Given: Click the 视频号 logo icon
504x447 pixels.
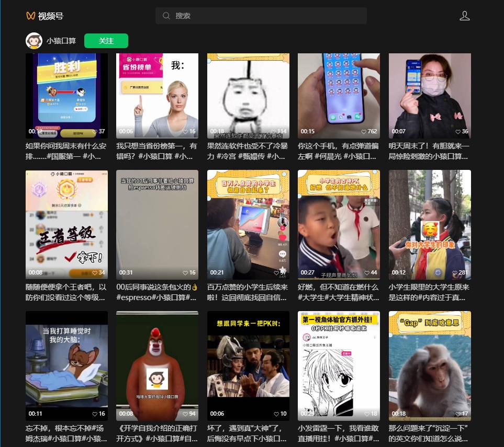Looking at the screenshot, I should pos(30,16).
